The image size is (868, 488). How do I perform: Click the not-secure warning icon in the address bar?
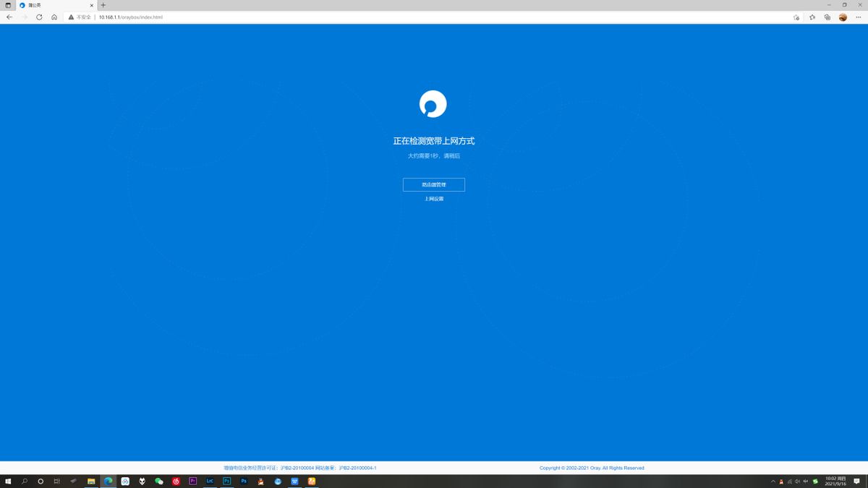(71, 17)
